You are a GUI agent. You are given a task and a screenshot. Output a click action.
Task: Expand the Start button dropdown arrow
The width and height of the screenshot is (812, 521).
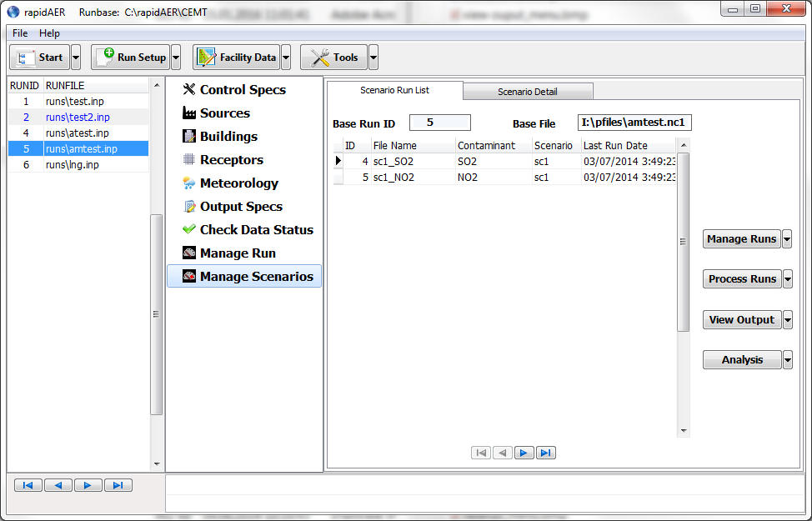click(76, 58)
